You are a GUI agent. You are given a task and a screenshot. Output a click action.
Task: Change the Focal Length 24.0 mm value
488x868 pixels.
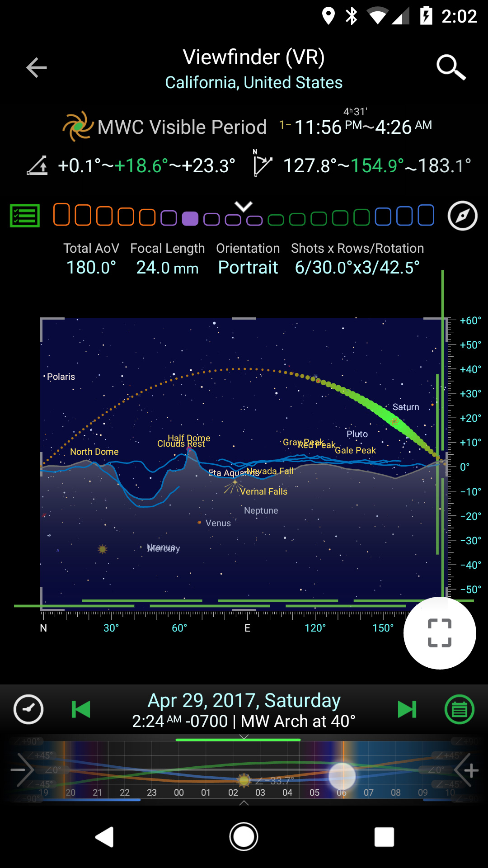click(167, 267)
